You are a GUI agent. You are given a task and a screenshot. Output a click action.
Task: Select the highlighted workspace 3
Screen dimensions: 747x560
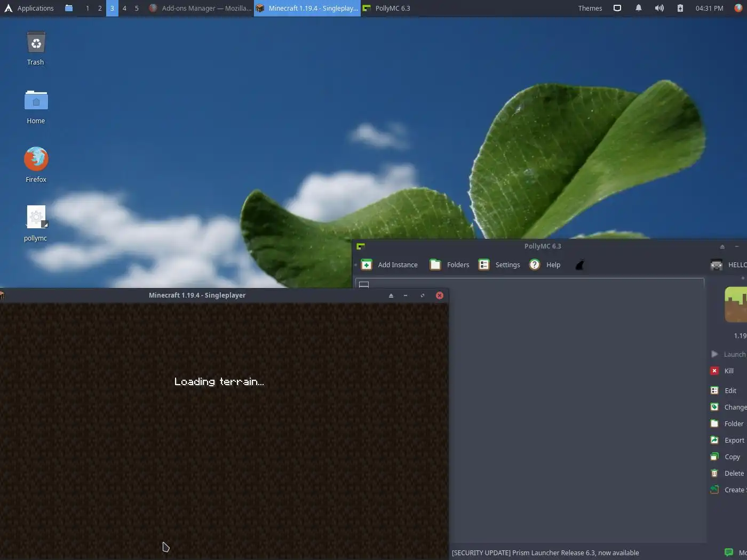[x=112, y=8]
